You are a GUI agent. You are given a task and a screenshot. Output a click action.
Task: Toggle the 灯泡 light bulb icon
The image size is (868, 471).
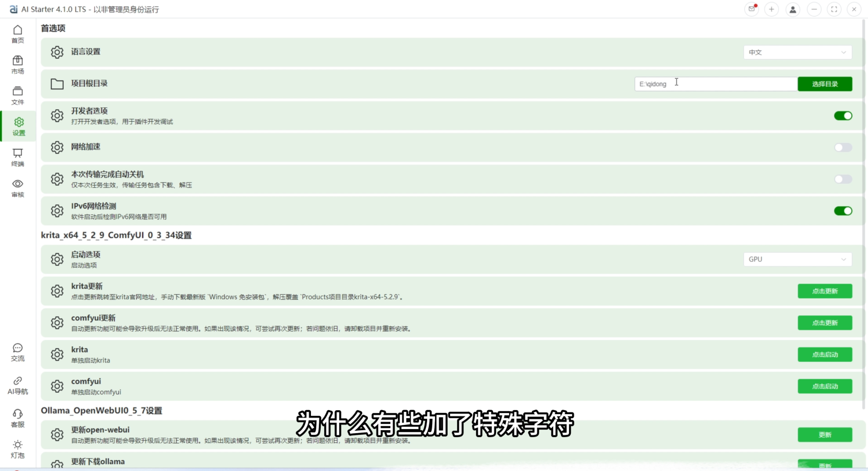[18, 449]
